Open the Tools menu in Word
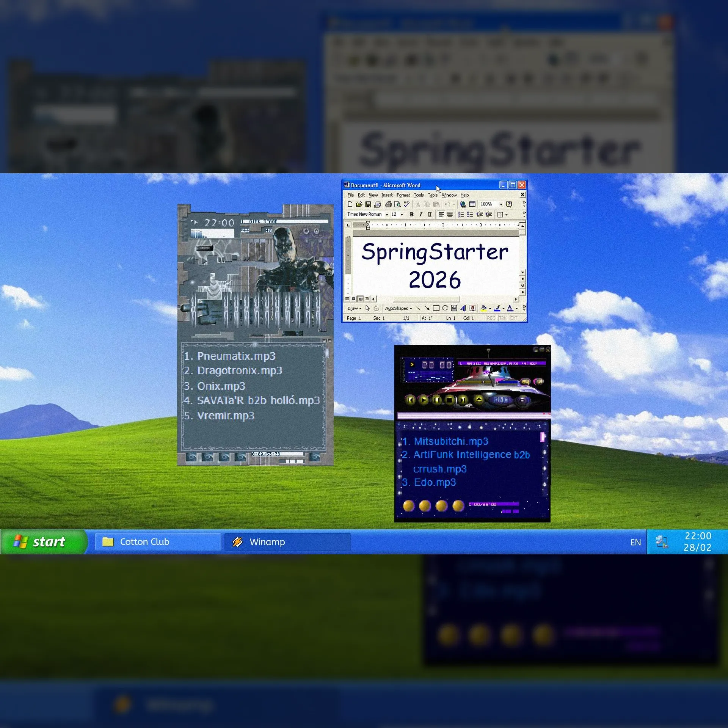Screen dimensions: 728x728 click(419, 195)
